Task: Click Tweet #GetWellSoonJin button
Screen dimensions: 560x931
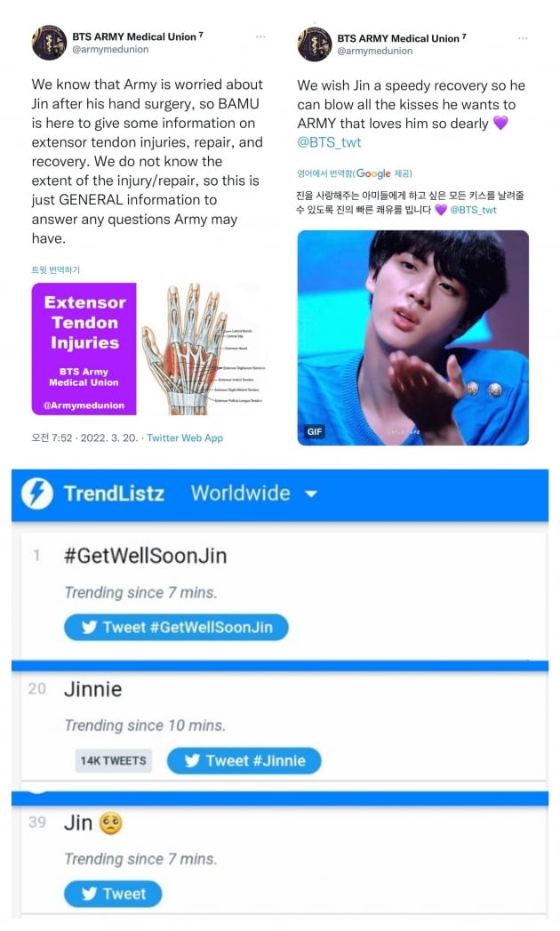Action: (176, 628)
